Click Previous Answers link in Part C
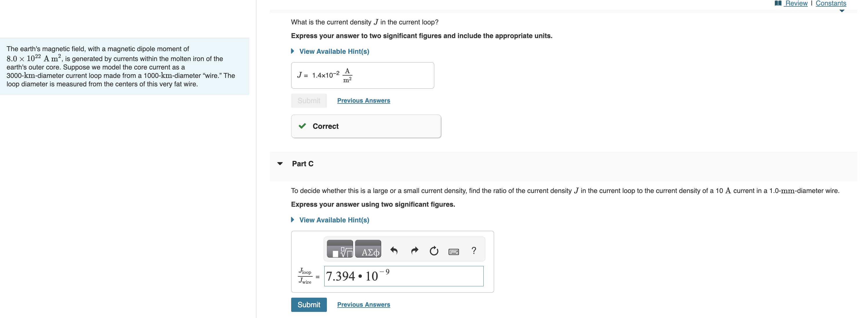Image resolution: width=868 pixels, height=318 pixels. pos(363,304)
